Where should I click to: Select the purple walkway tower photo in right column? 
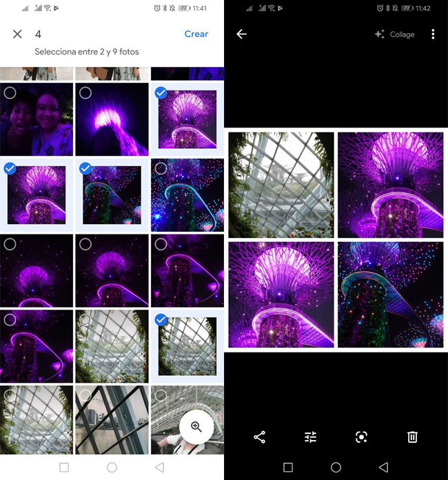pyautogui.click(x=187, y=270)
